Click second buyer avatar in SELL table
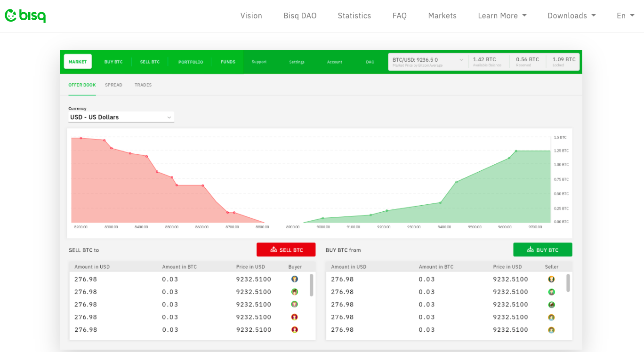The width and height of the screenshot is (644, 352). pos(295,292)
